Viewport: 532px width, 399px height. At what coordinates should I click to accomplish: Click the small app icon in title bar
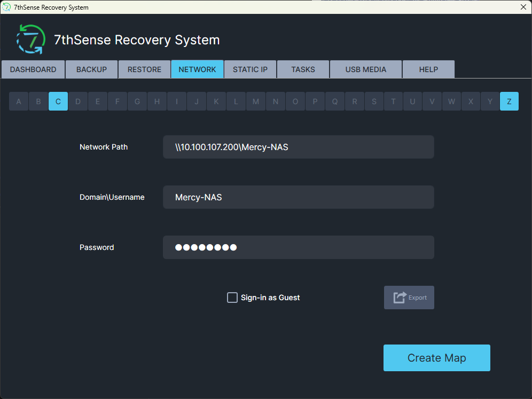point(6,7)
